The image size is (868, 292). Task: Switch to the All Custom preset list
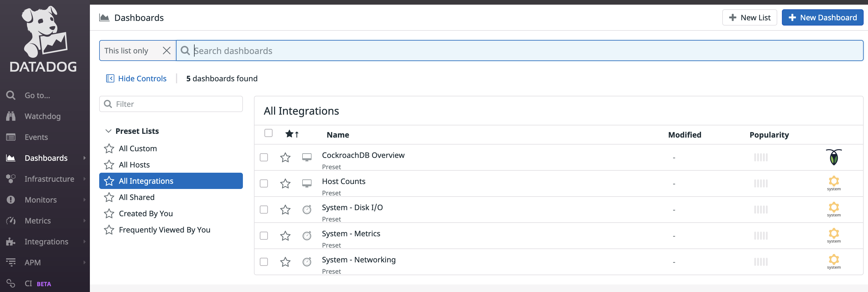[138, 148]
